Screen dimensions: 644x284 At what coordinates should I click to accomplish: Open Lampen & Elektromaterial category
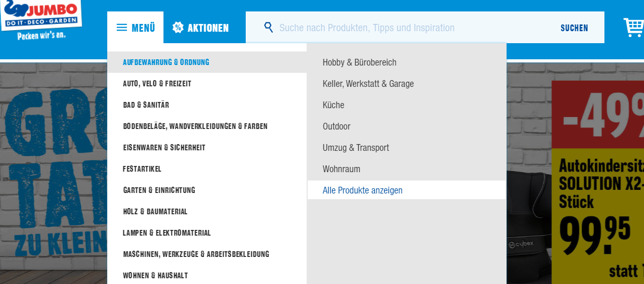pos(167,233)
